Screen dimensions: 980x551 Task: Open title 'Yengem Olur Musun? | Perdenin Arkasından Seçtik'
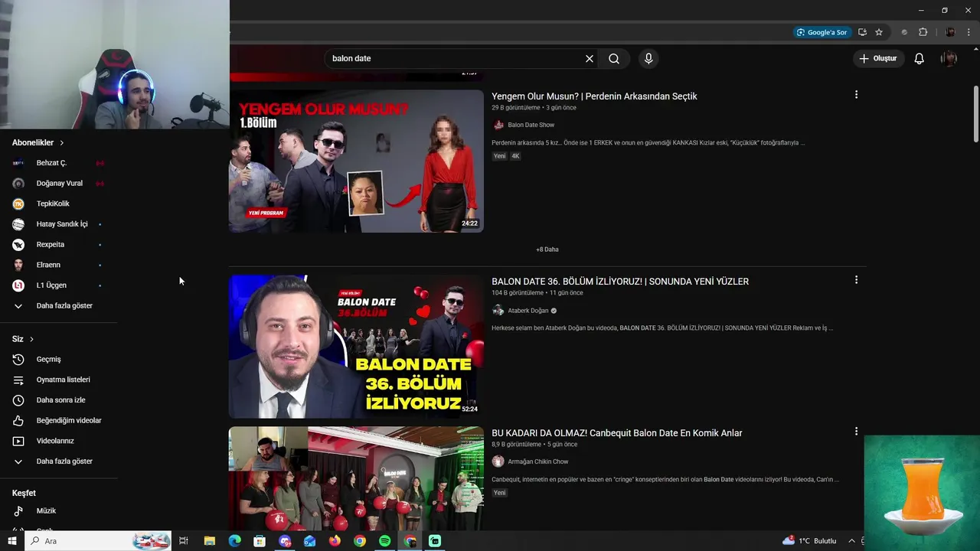tap(594, 96)
